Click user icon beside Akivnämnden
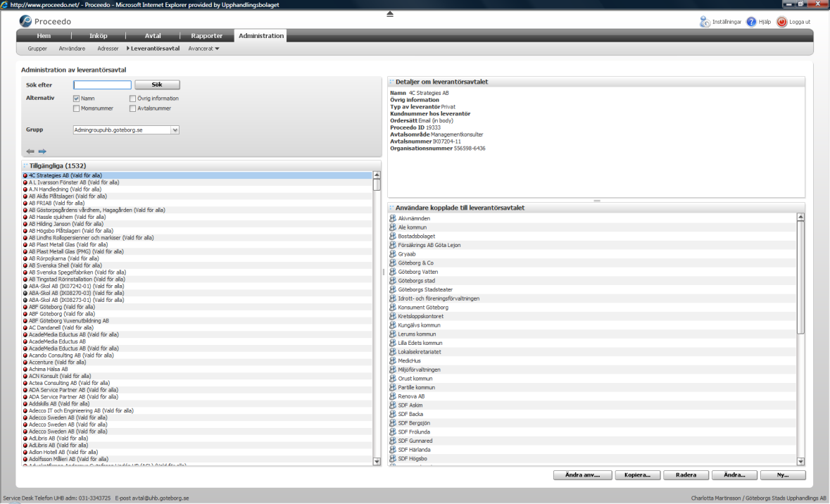Image resolution: width=830 pixels, height=504 pixels. pos(393,218)
